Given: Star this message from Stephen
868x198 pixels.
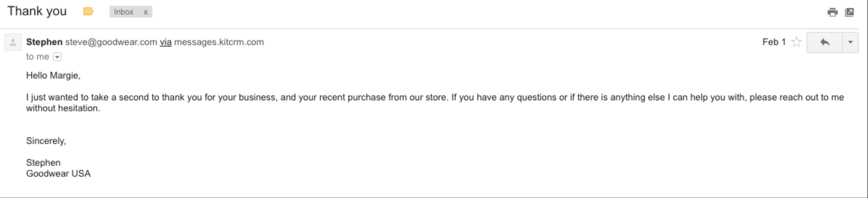Looking at the screenshot, I should (x=796, y=42).
